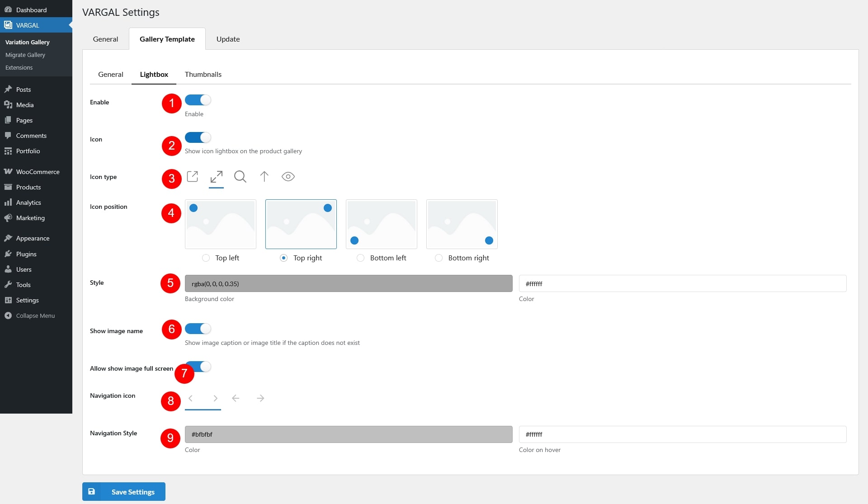Choose the chevron left navigation icon

191,398
